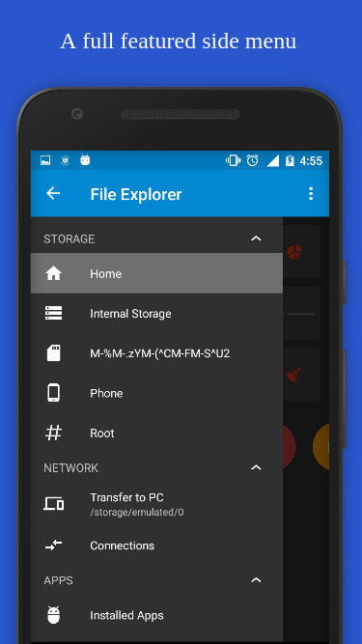Click the Root hash icon
Viewport: 362px width, 644px height.
(54, 433)
